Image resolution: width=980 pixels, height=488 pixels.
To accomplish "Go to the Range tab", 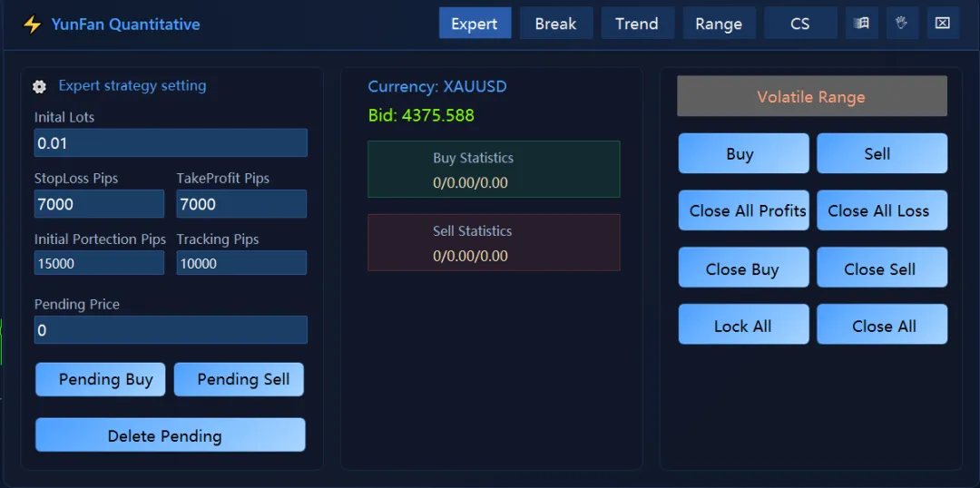I will (x=720, y=23).
